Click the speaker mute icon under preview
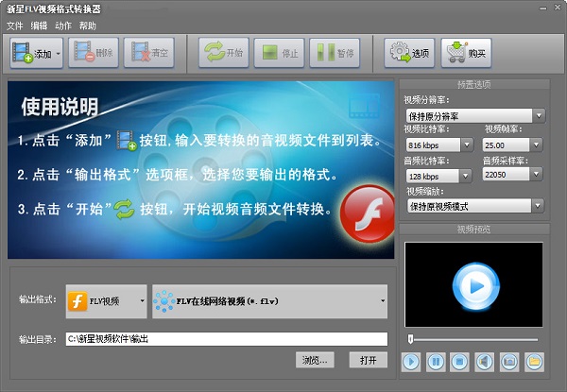Image resolution: width=567 pixels, height=392 pixels. [485, 361]
